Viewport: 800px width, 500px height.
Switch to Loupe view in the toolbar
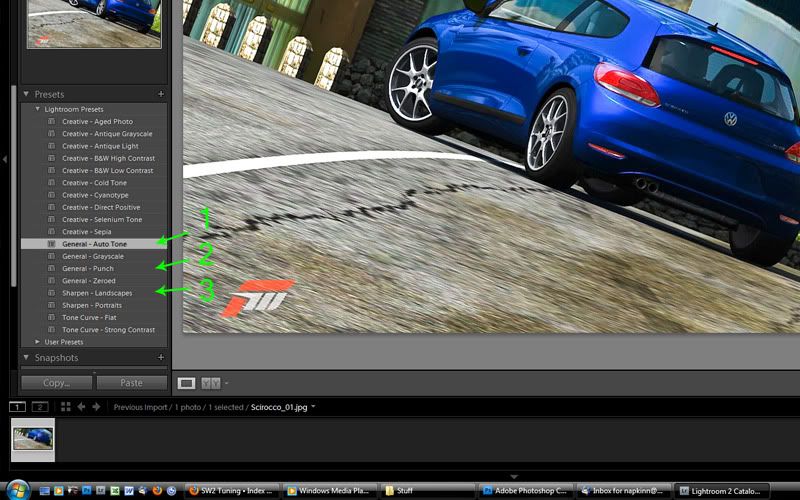pyautogui.click(x=186, y=383)
